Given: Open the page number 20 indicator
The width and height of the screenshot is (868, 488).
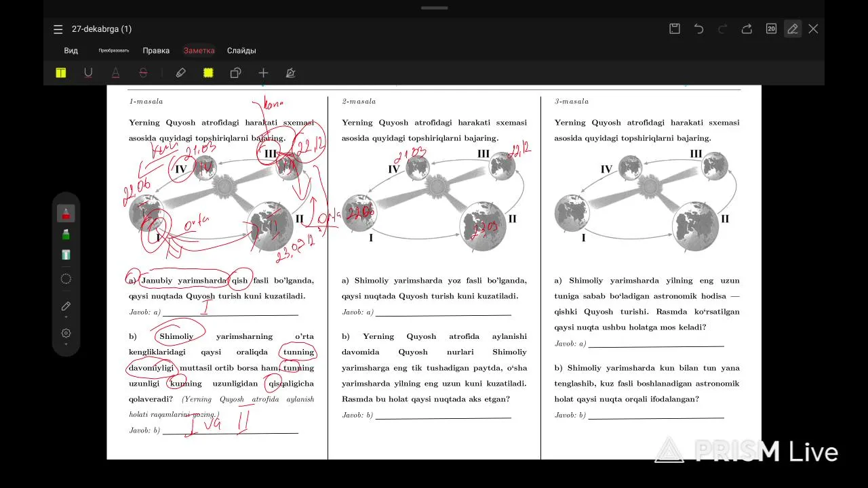Looking at the screenshot, I should pyautogui.click(x=771, y=28).
